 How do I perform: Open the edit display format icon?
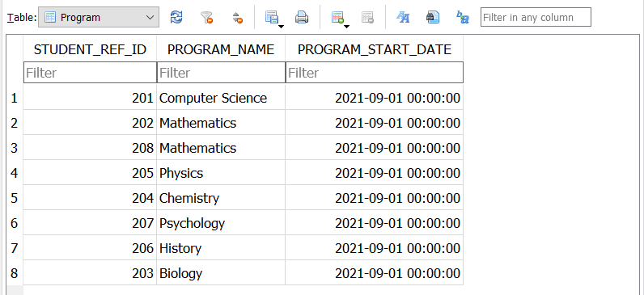point(403,17)
